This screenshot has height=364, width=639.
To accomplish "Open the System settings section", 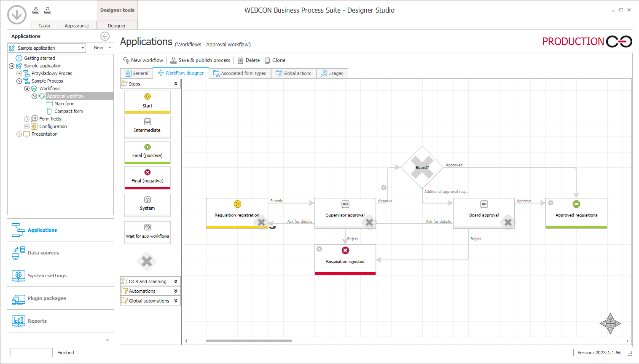I will tap(60, 276).
